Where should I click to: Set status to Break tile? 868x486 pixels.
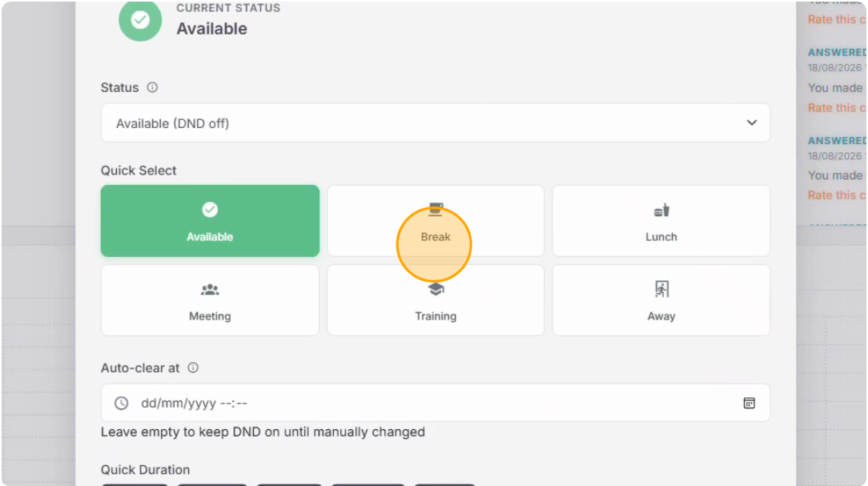pyautogui.click(x=436, y=221)
